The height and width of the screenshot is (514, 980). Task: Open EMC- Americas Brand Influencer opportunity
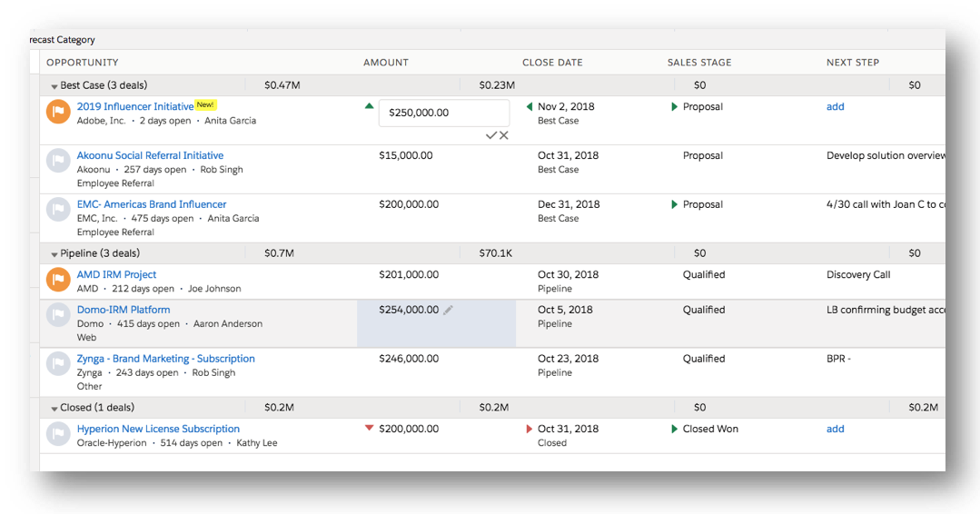coord(152,203)
